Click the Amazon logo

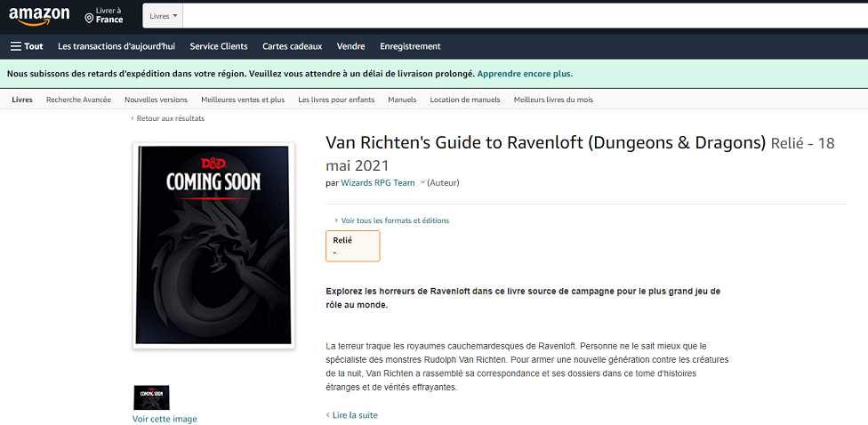click(39, 16)
